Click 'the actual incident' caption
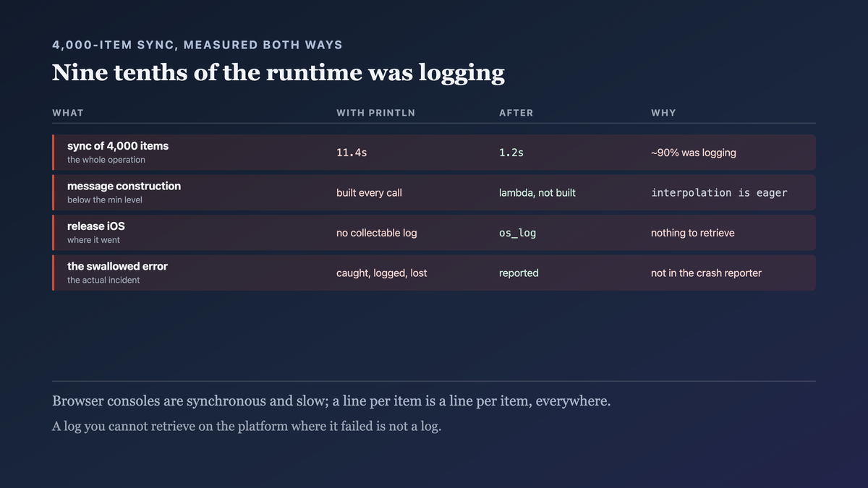 coord(103,281)
